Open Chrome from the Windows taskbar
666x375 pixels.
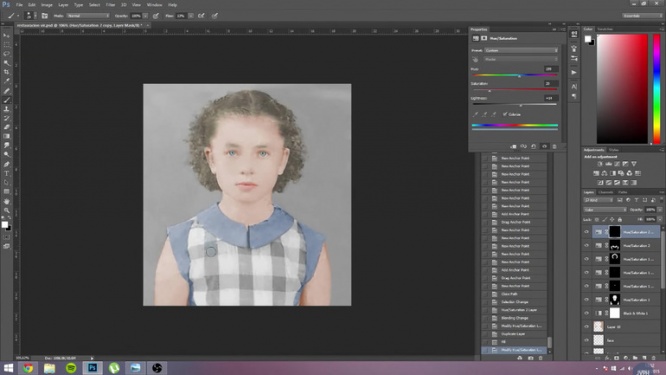[x=28, y=368]
